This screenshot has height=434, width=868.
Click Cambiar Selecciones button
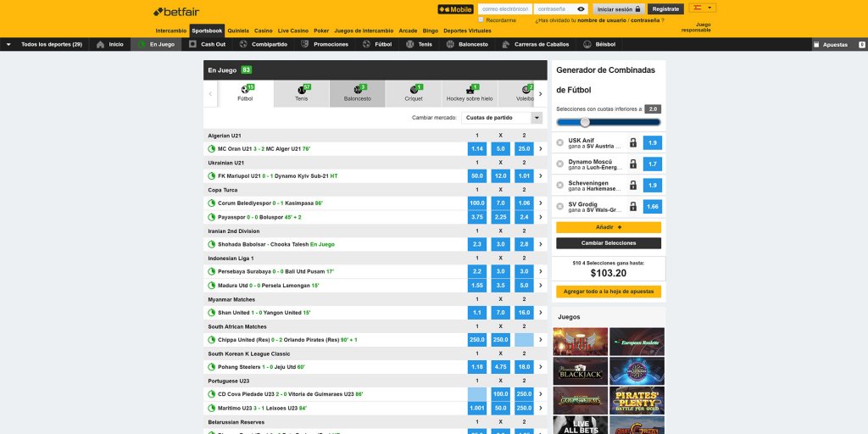(x=609, y=243)
